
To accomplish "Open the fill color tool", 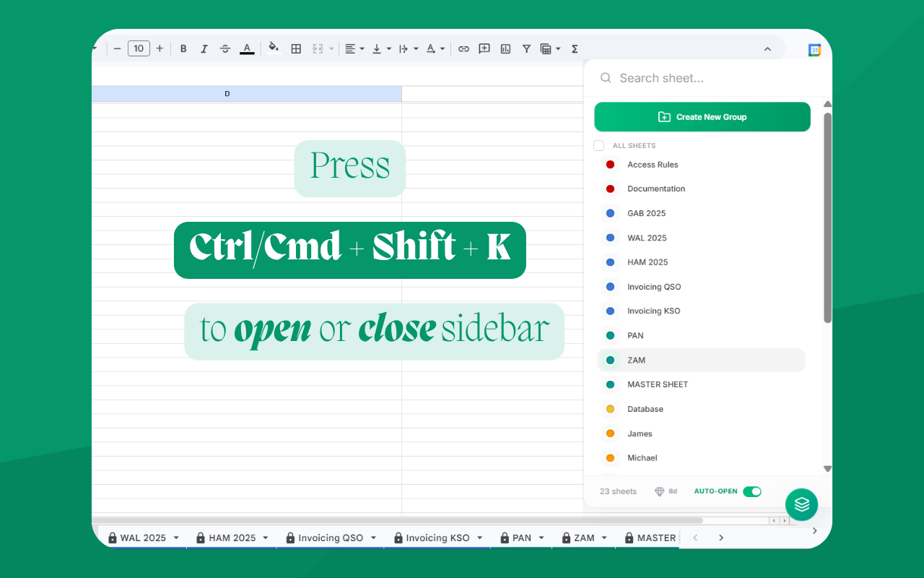I will point(274,48).
